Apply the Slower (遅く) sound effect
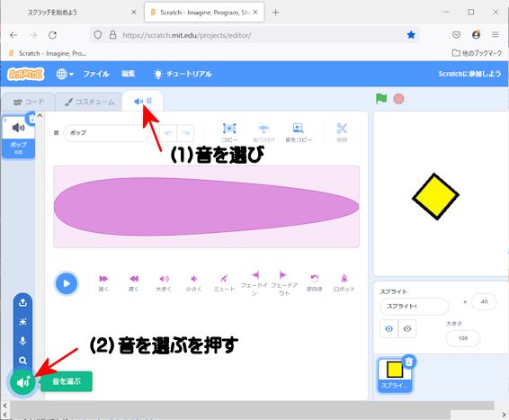This screenshot has width=509, height=420. pos(134,282)
